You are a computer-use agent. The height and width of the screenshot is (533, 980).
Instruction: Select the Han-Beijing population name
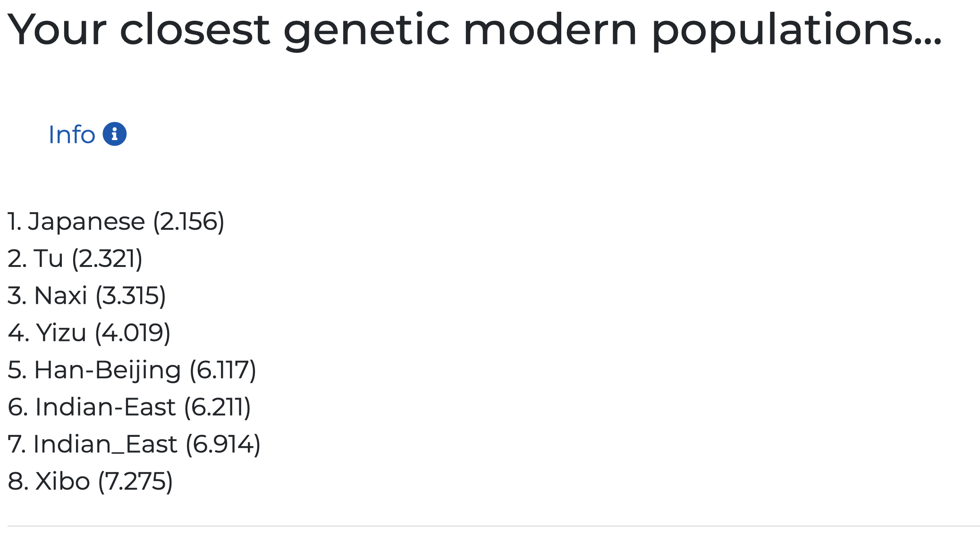pos(108,370)
